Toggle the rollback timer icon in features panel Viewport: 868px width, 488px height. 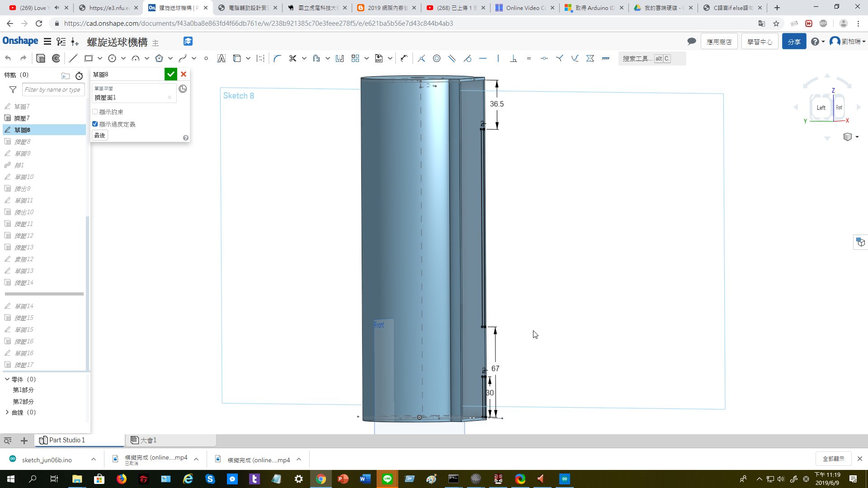click(x=79, y=75)
